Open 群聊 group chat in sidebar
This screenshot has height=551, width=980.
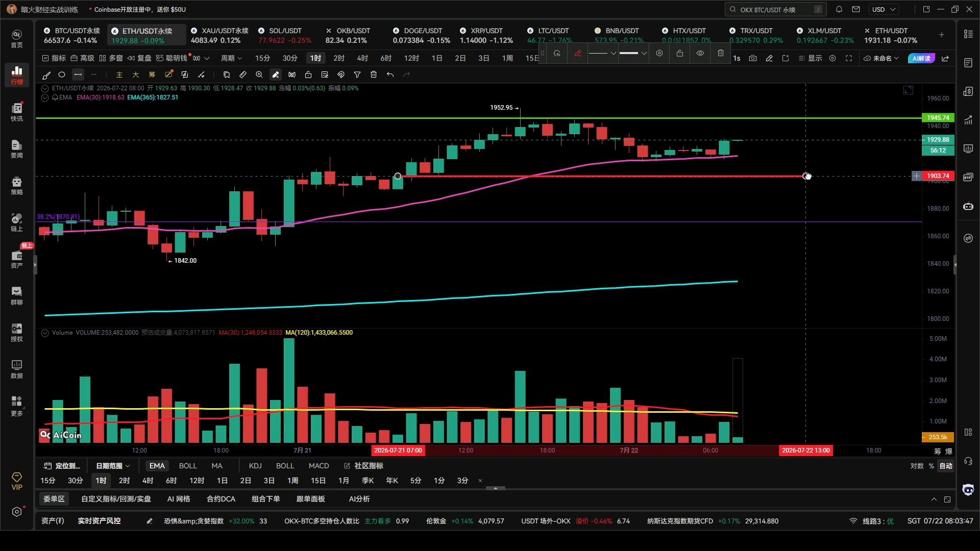point(17,295)
